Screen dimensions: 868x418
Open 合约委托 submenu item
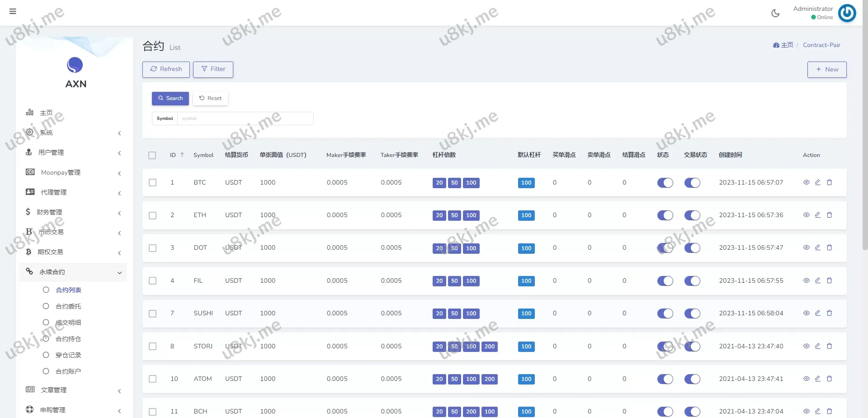(x=68, y=306)
